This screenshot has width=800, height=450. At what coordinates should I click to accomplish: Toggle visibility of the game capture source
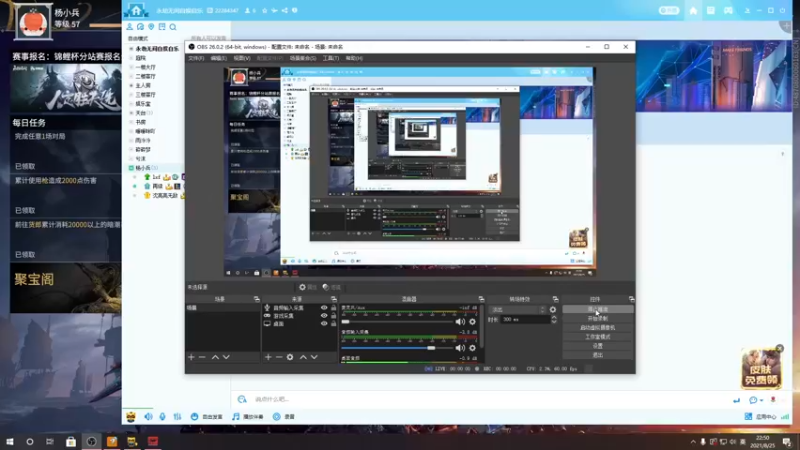[324, 315]
